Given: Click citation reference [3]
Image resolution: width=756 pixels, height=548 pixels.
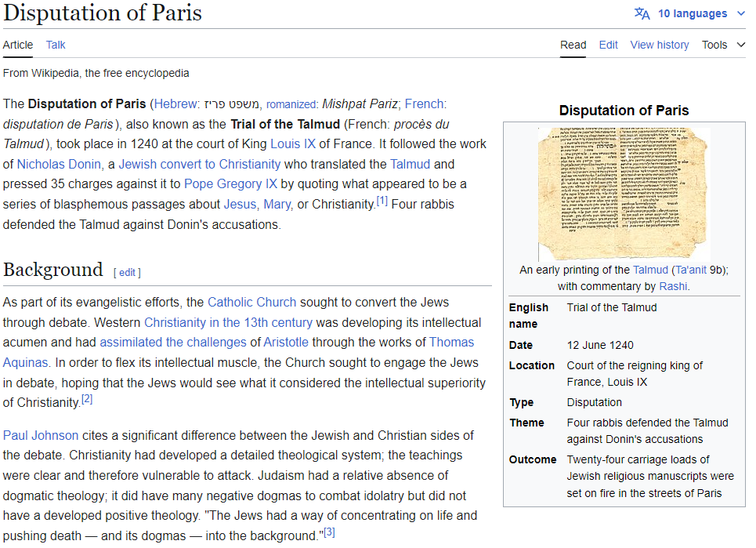Looking at the screenshot, I should (x=329, y=532).
